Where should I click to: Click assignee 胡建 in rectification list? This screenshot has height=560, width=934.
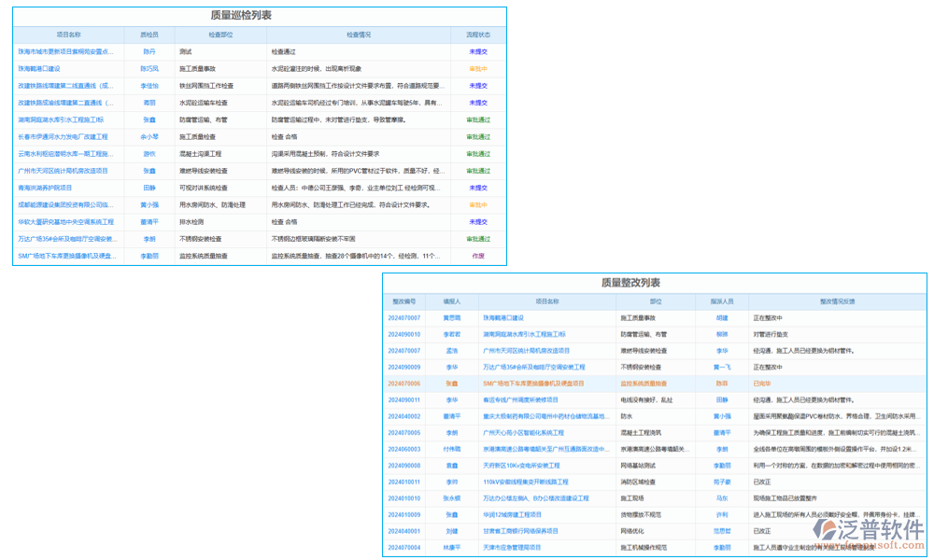[722, 315]
